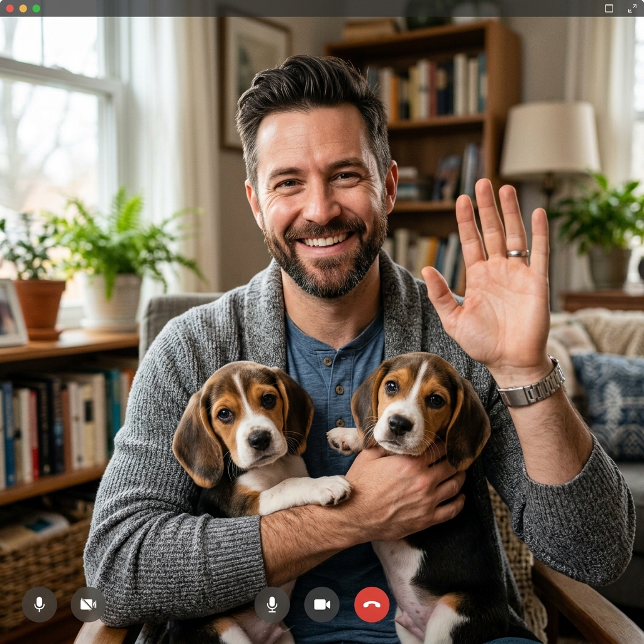Close the call window with the red dot

coord(10,9)
